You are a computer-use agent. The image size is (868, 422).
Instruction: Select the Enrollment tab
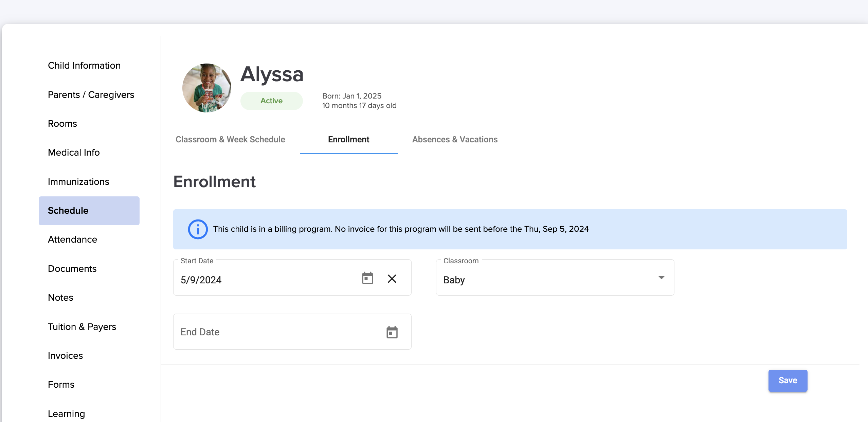[348, 140]
